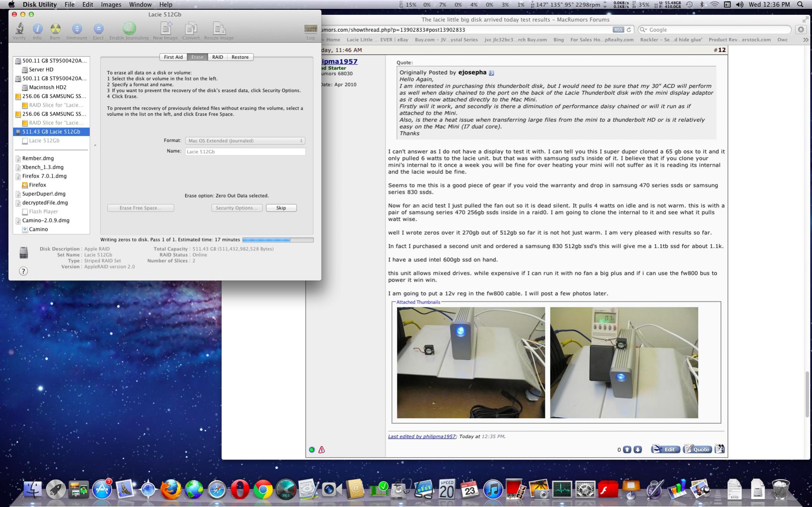Select the Erase tab
Viewport: 812px width, 507px height.
tap(197, 57)
